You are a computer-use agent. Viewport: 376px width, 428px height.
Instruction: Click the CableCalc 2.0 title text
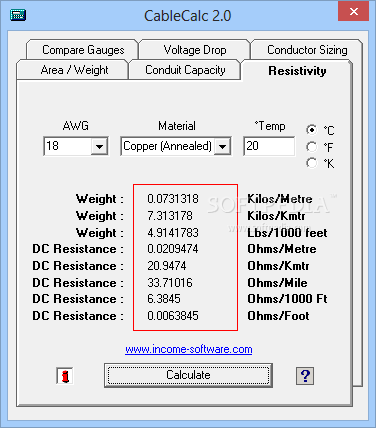(x=187, y=16)
